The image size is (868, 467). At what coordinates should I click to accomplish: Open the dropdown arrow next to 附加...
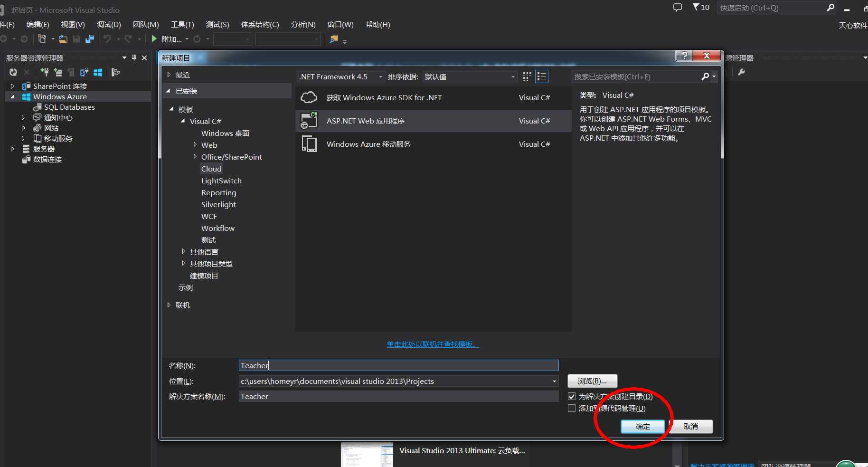point(187,39)
